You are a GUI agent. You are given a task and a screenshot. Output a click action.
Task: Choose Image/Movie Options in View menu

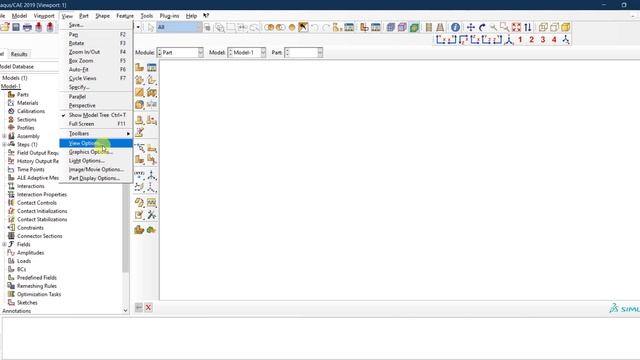click(96, 169)
